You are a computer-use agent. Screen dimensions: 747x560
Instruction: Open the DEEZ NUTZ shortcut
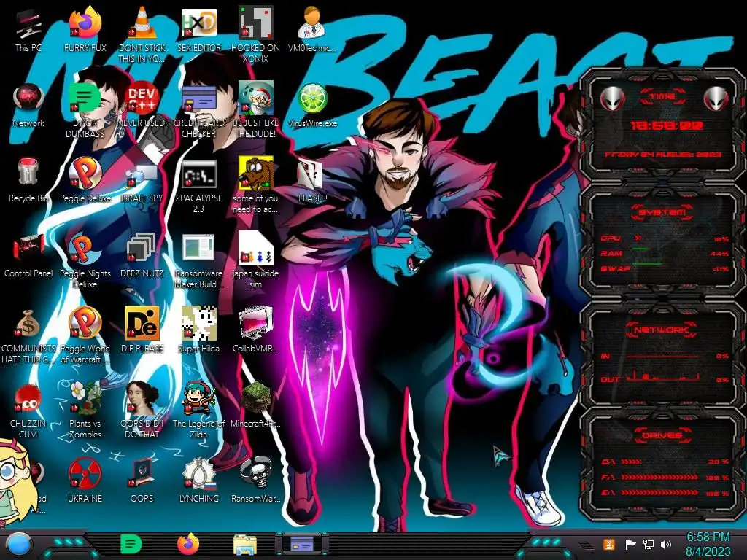pyautogui.click(x=142, y=255)
